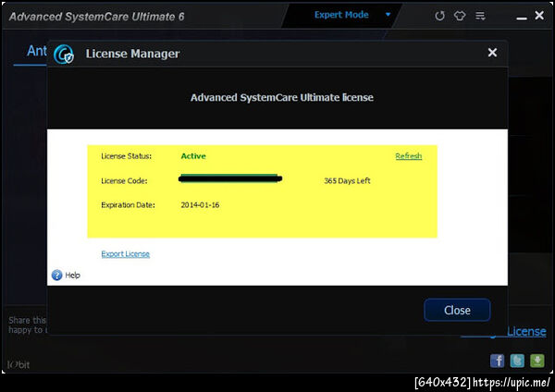Open the Help text link

click(72, 276)
